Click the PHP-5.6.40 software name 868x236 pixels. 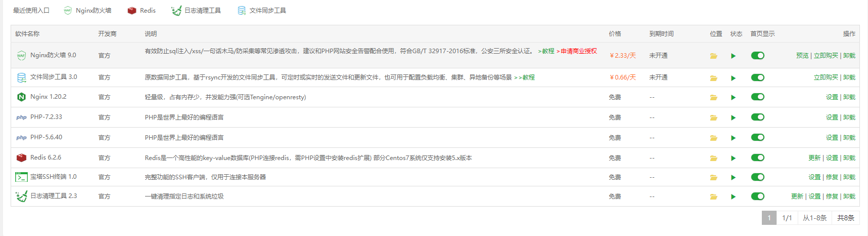(x=46, y=137)
